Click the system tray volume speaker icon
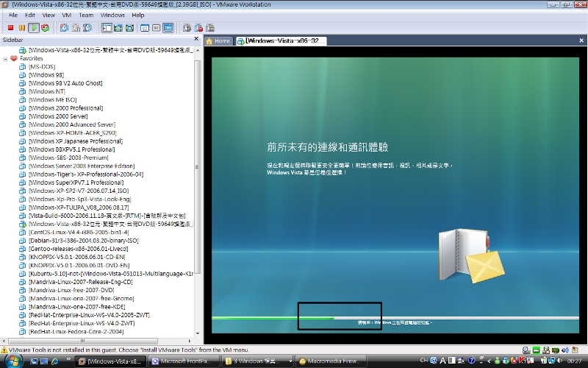The width and height of the screenshot is (588, 368). pos(558,361)
